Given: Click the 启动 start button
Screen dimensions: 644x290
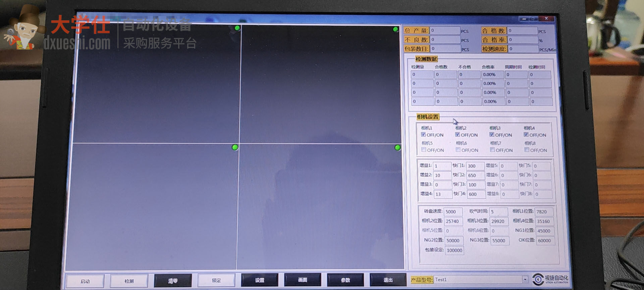Looking at the screenshot, I should (85, 281).
